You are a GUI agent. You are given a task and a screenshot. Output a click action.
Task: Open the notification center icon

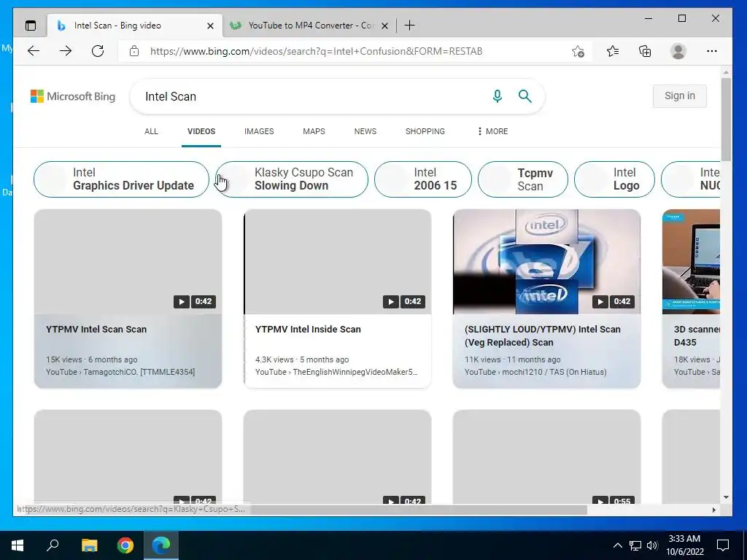723,545
